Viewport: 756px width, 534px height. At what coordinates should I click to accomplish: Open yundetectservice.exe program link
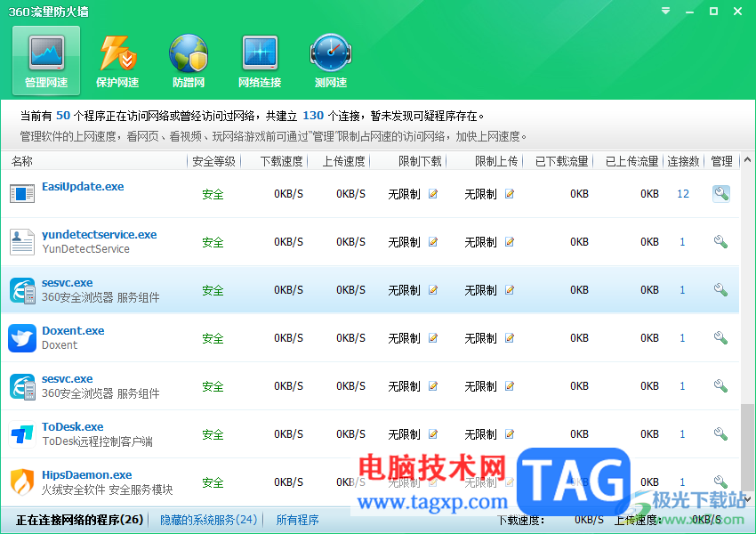click(x=100, y=234)
